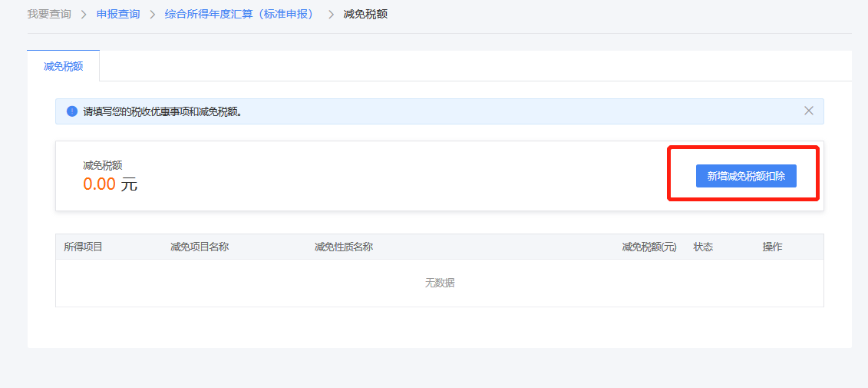Image resolution: width=868 pixels, height=388 pixels.
Task: Dismiss the tax notice banner
Action: pos(808,111)
